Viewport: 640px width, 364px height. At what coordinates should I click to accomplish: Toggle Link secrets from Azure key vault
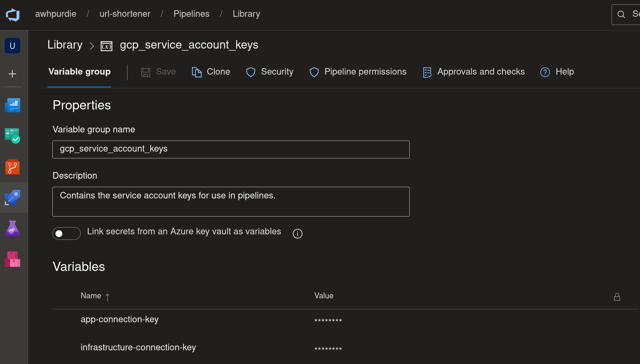point(66,233)
